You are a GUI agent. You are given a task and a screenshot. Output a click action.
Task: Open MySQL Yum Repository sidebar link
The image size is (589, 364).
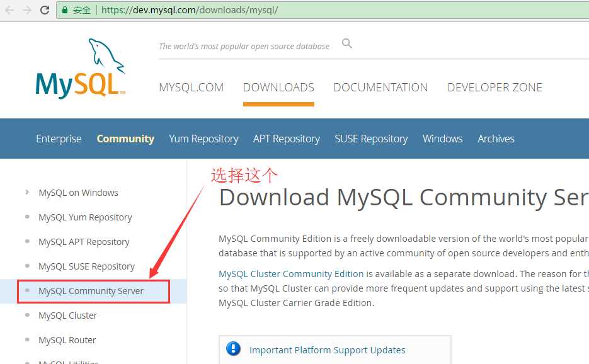[x=85, y=217]
